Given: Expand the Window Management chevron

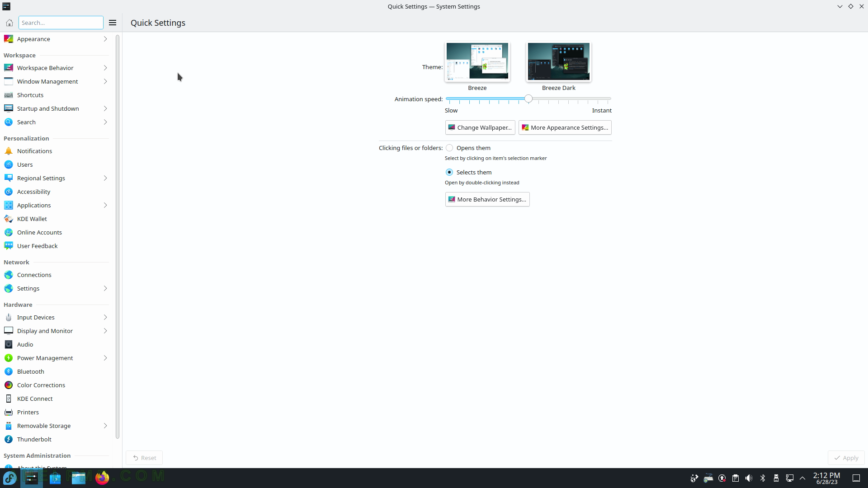Looking at the screenshot, I should click(x=105, y=81).
